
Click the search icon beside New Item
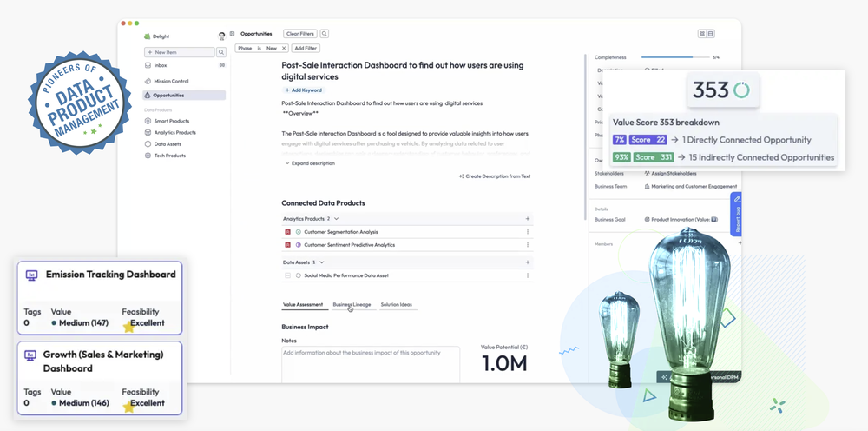coord(220,52)
